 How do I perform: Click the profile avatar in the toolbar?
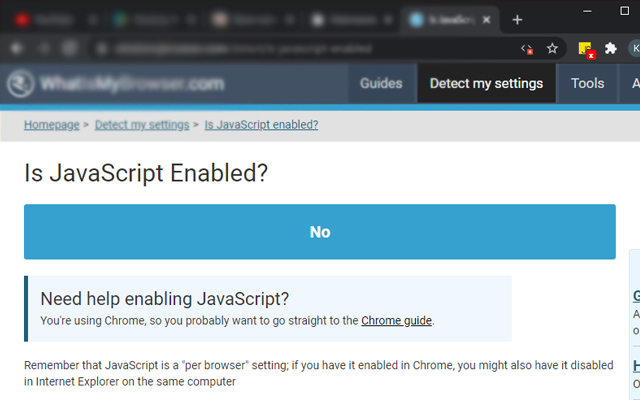[634, 49]
